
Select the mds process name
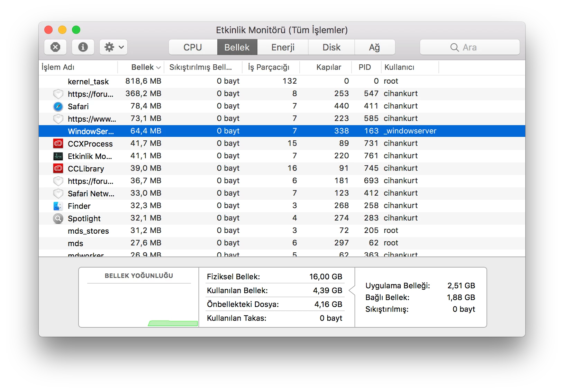click(75, 243)
